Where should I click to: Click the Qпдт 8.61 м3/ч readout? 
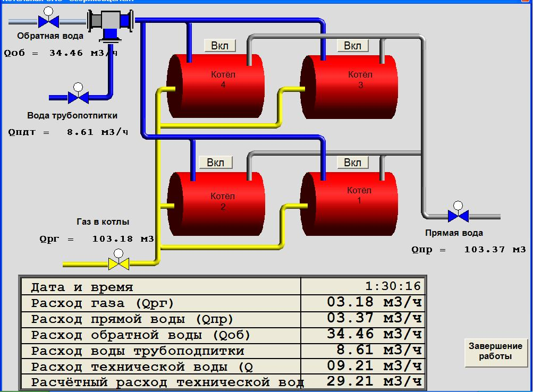point(68,132)
